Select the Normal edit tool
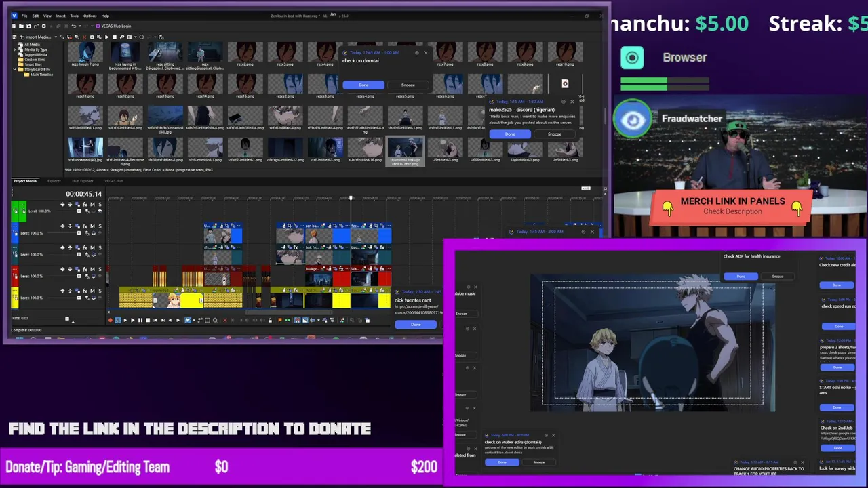Image resolution: width=868 pixels, height=488 pixels. (188, 320)
